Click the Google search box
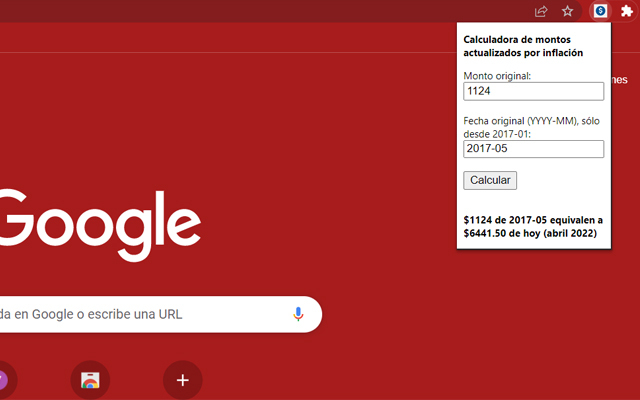Viewport: 640px width, 400px height. click(x=161, y=314)
